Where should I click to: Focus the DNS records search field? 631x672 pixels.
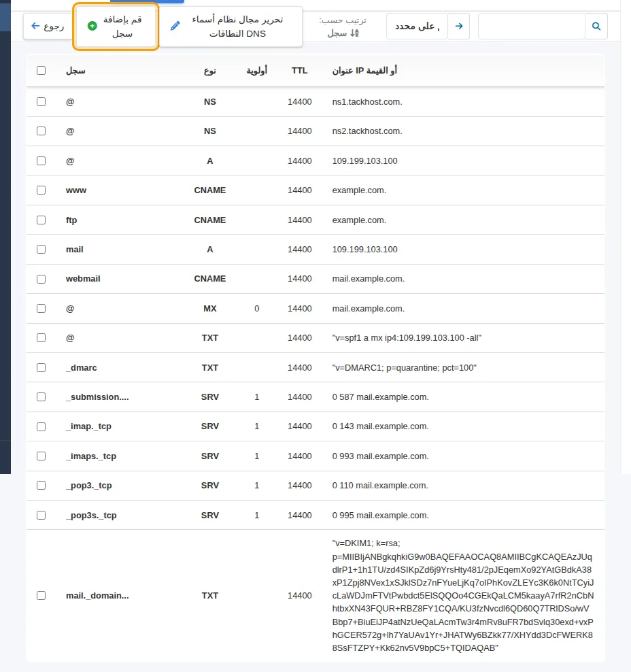point(531,26)
